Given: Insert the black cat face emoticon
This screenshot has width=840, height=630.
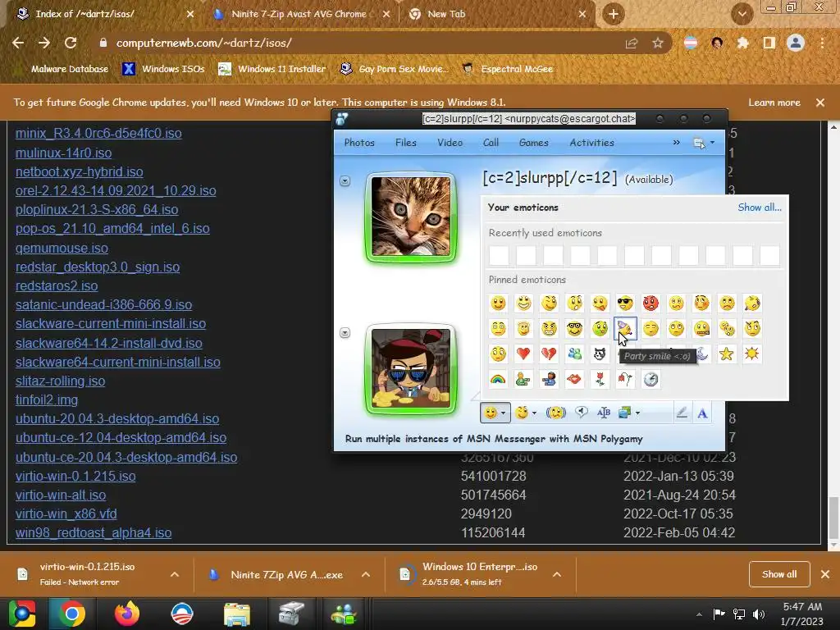Looking at the screenshot, I should click(600, 354).
